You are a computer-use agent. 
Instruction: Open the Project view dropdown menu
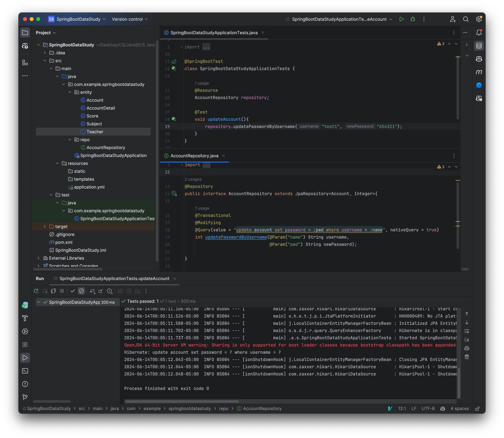[45, 33]
